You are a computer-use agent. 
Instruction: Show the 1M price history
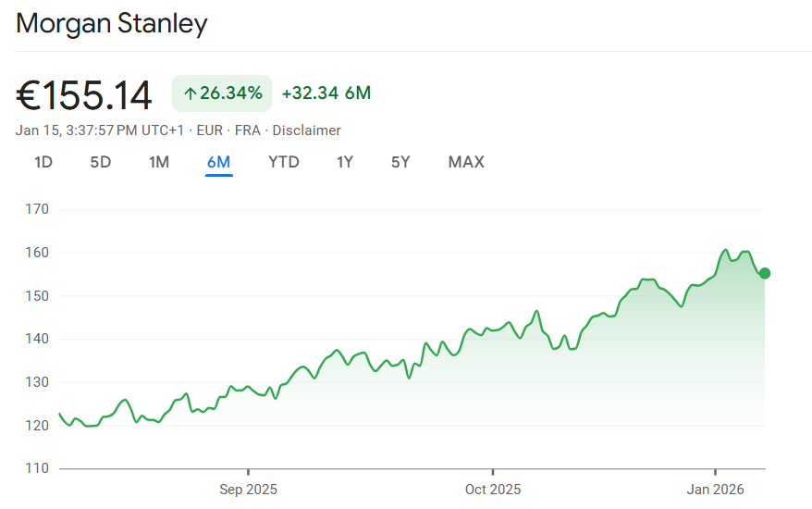159,162
